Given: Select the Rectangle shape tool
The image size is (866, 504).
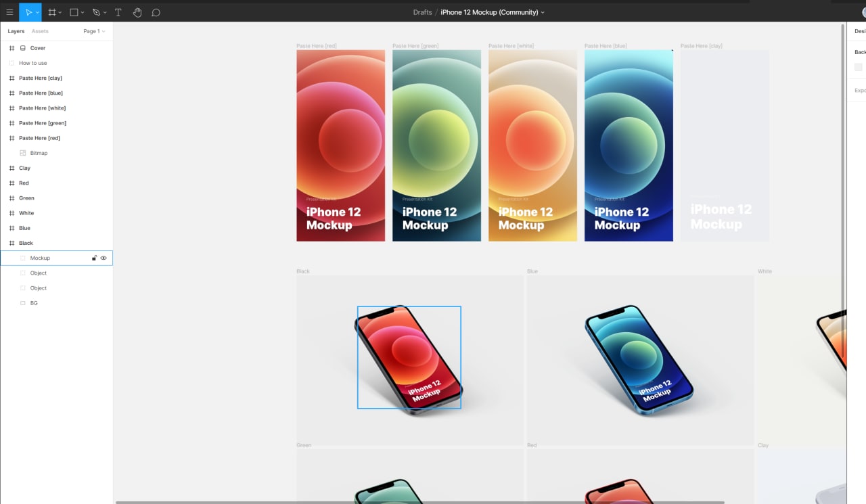Looking at the screenshot, I should 74,12.
